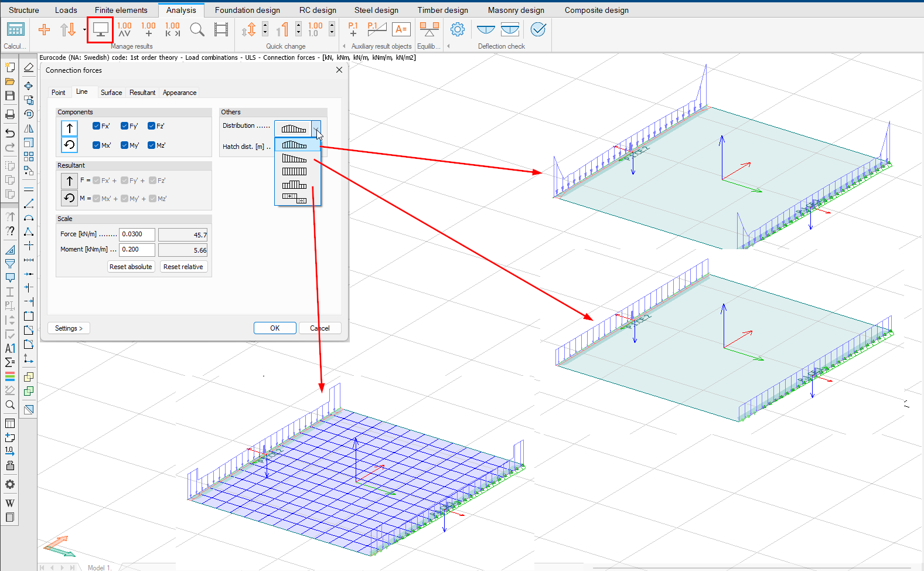Screen dimensions: 924x571
Task: Click the OK button
Action: click(275, 328)
